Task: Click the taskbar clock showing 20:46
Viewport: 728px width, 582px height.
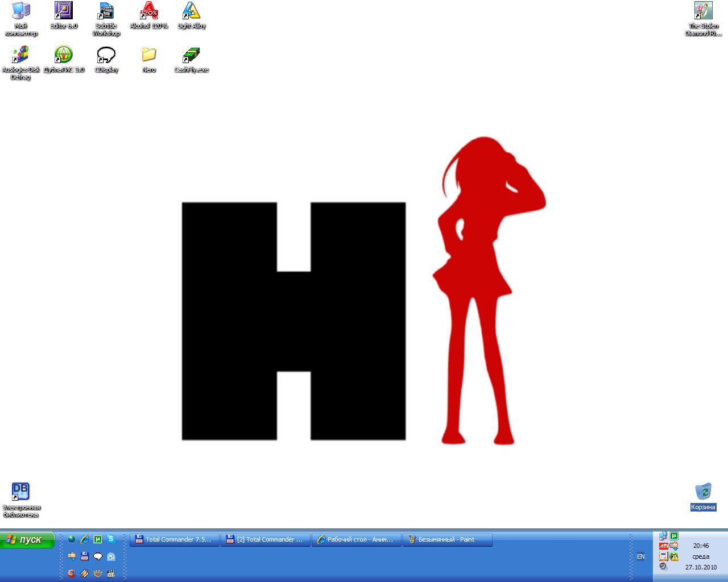Action: pyautogui.click(x=701, y=546)
